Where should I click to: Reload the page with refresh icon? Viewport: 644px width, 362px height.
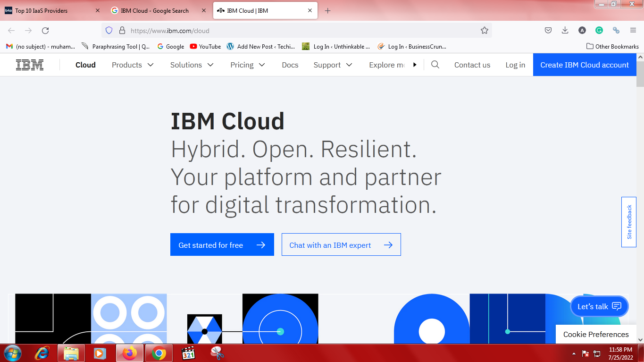point(45,30)
